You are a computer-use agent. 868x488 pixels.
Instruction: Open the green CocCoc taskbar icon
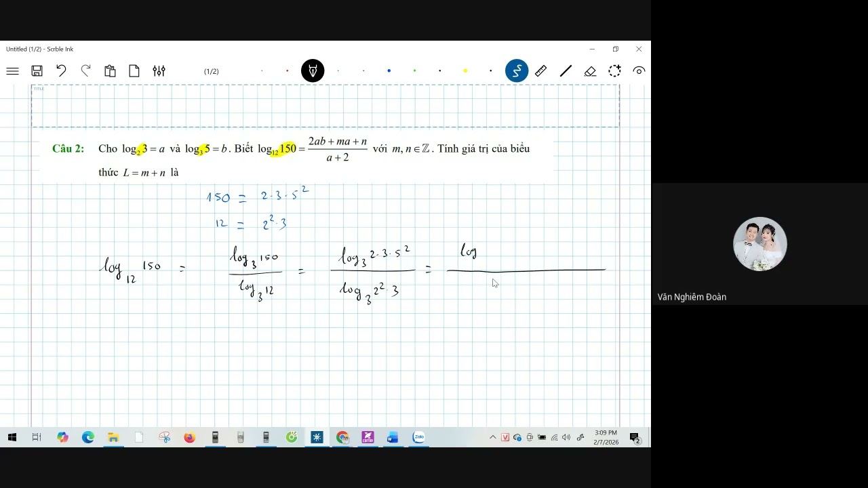click(292, 438)
